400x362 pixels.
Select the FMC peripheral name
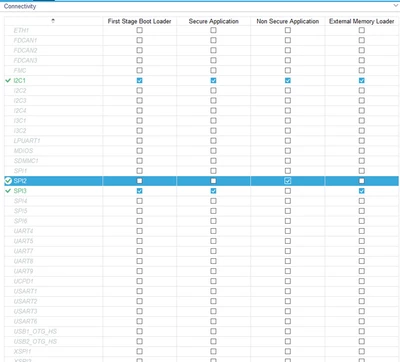click(20, 70)
